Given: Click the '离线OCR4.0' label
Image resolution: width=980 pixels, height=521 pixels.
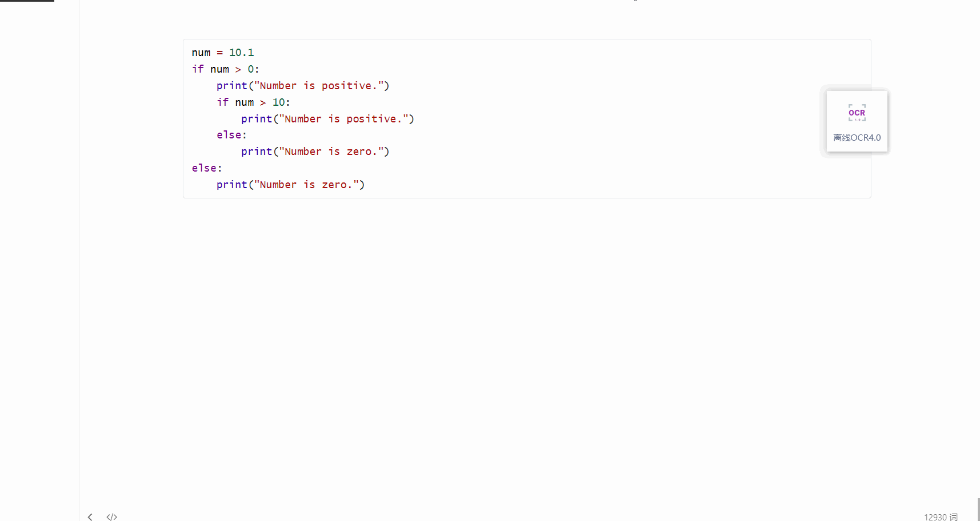Looking at the screenshot, I should pyautogui.click(x=857, y=137).
